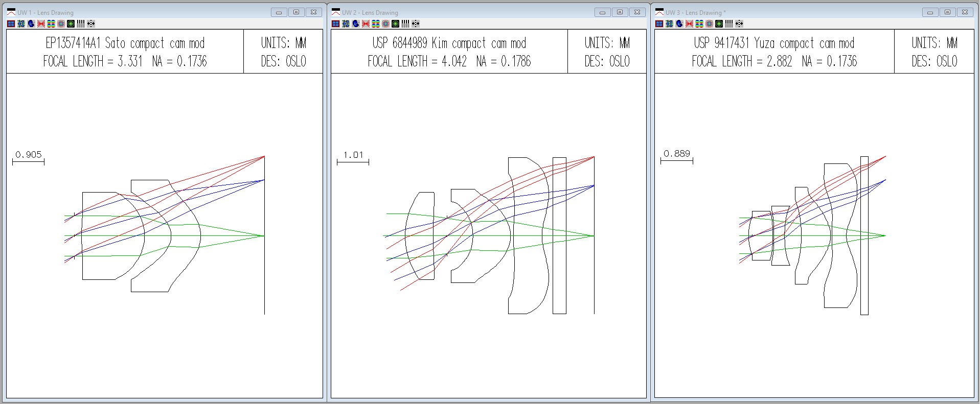
Task: Click plan-view lens drawing icon in UW 3
Action: [669, 23]
